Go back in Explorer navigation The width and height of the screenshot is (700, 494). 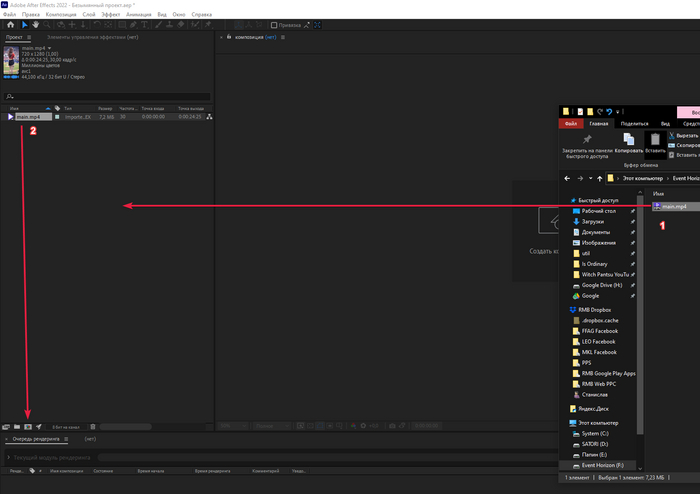click(567, 179)
